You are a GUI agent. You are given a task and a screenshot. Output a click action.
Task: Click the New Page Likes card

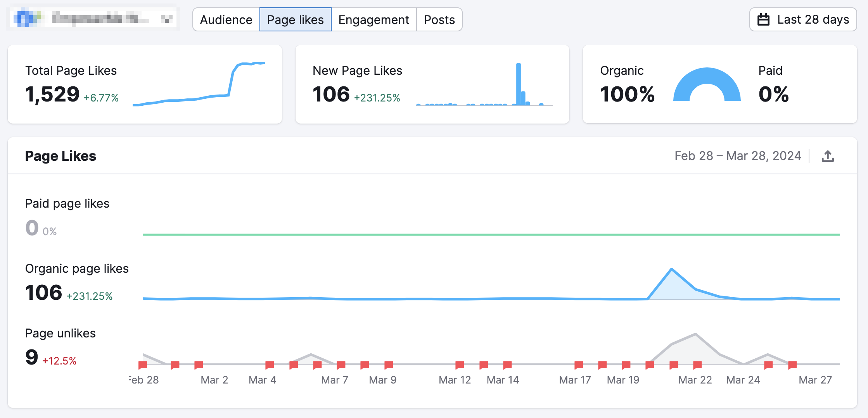432,84
